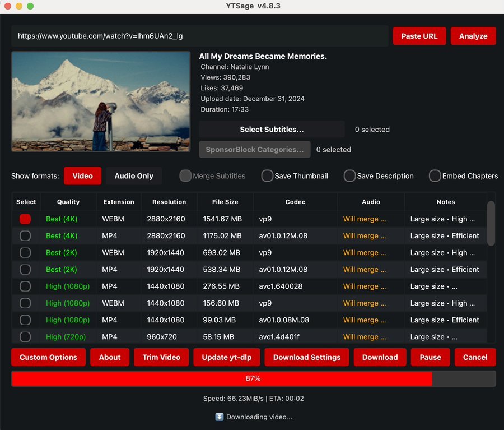
Task: Pause the current download
Action: pyautogui.click(x=430, y=357)
